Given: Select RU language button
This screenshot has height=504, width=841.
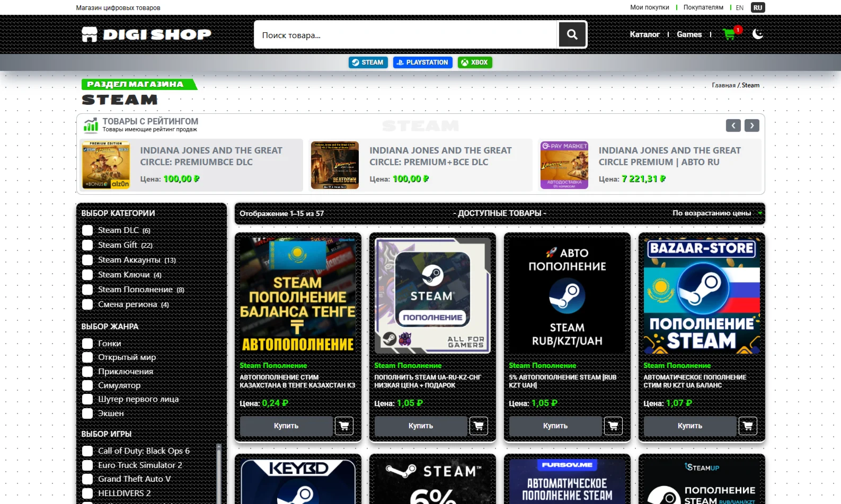Looking at the screenshot, I should coord(758,7).
